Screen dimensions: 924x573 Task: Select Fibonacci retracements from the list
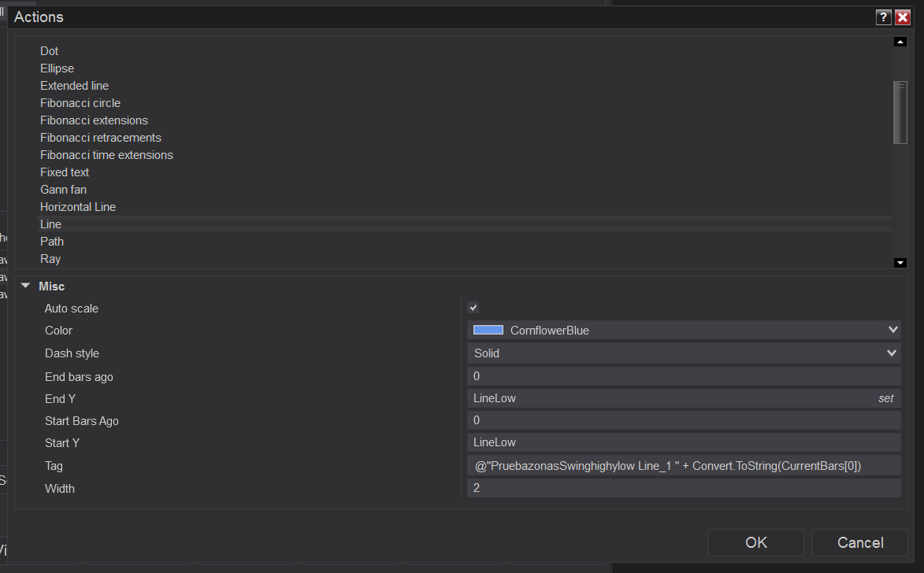coord(100,137)
